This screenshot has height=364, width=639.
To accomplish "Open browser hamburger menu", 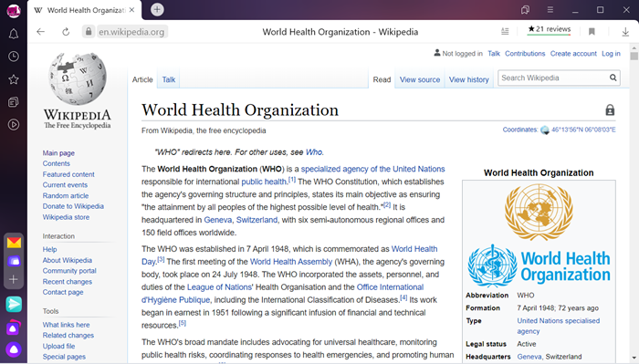I will tap(550, 10).
